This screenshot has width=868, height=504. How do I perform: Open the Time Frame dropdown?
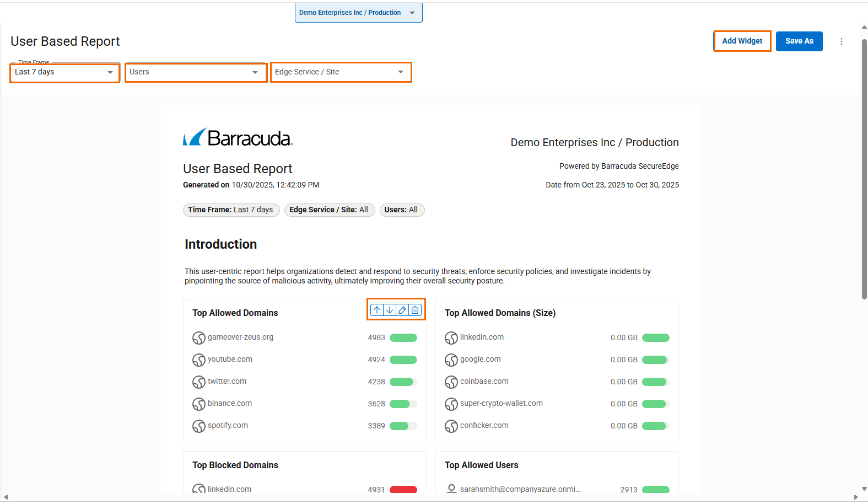(64, 72)
